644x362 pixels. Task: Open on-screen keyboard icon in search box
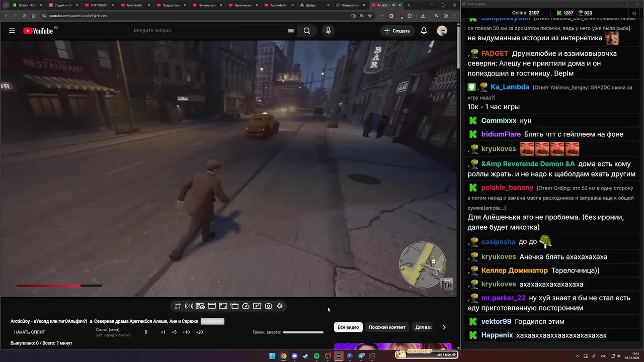pyautogui.click(x=290, y=31)
